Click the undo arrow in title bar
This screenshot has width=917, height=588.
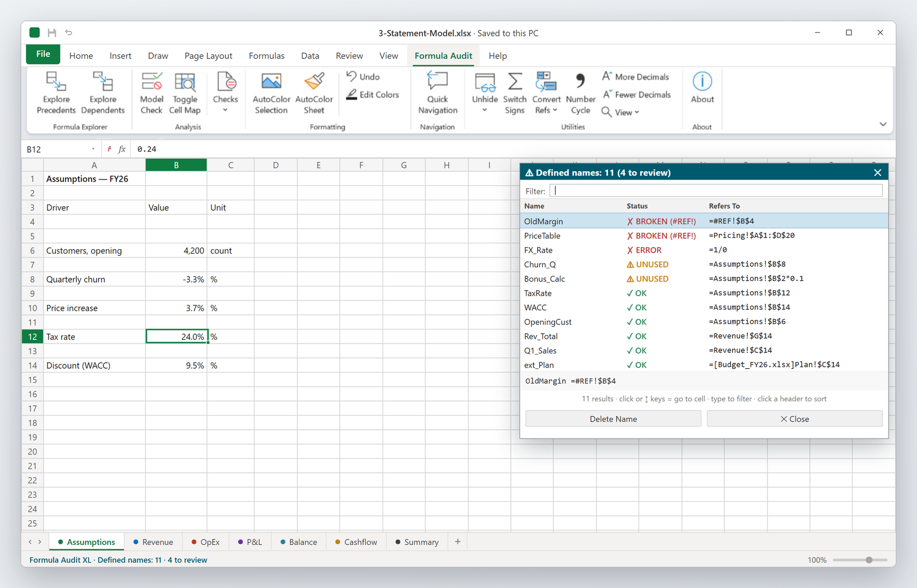pos(69,33)
